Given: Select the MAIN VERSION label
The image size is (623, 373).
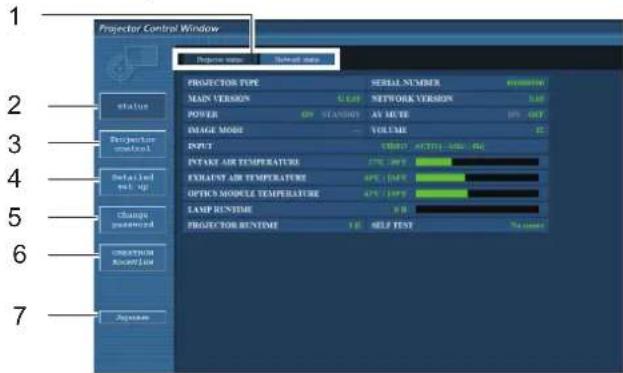Looking at the screenshot, I should pos(219,99).
